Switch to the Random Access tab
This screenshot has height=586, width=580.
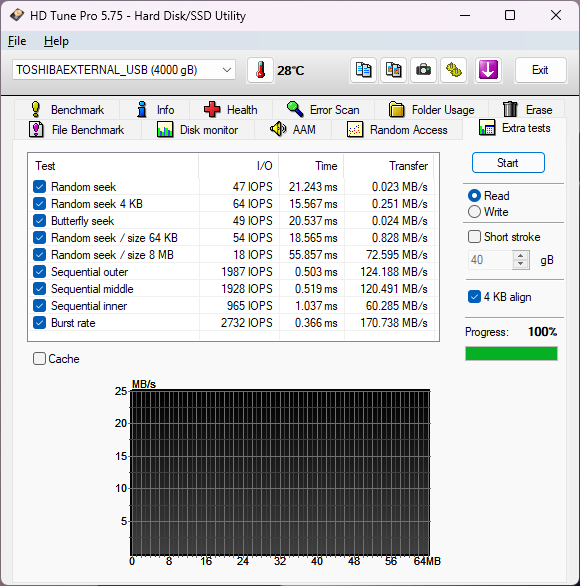(x=397, y=130)
